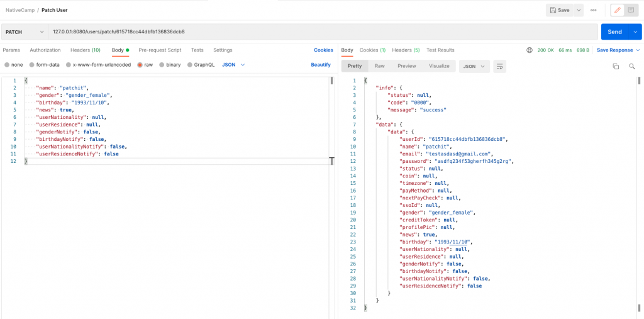Click the globe network information icon
This screenshot has height=319, width=644.
point(530,50)
